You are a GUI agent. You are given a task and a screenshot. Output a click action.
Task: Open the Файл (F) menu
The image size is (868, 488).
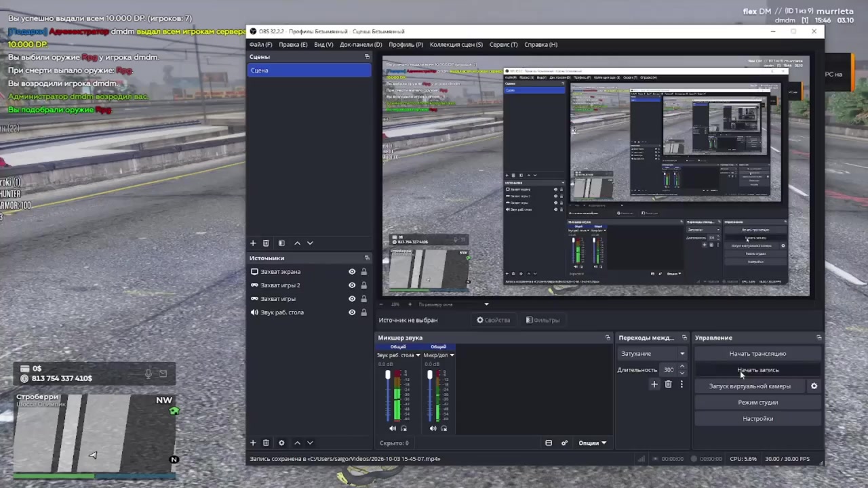[261, 45]
